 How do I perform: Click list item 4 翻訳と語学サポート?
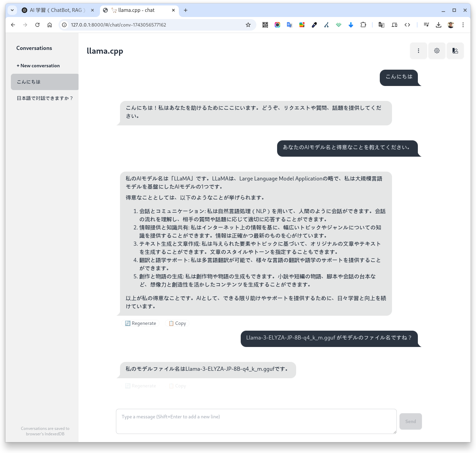pos(260,264)
